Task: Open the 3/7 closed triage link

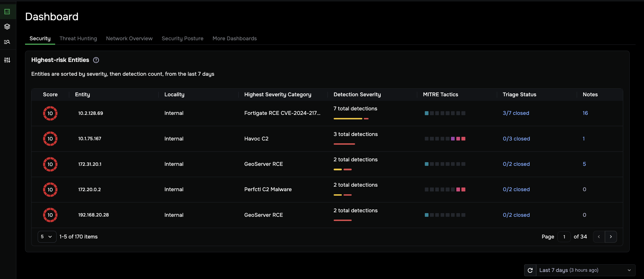Action: tap(516, 113)
